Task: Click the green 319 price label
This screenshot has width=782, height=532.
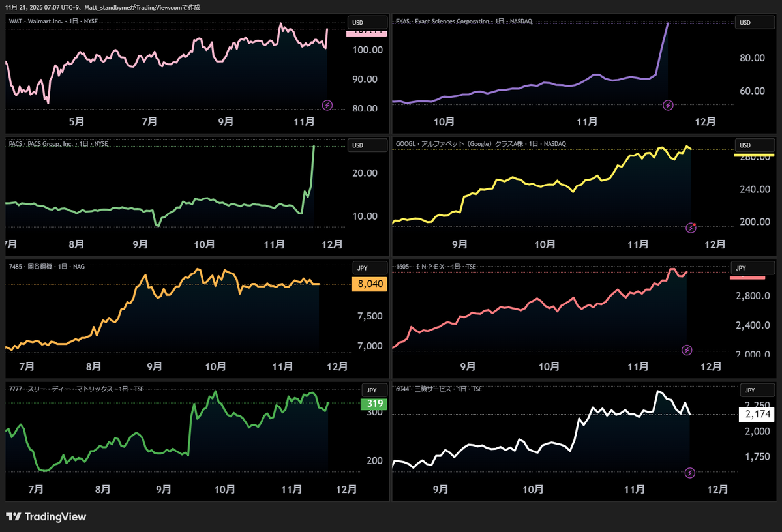Action: tap(374, 404)
